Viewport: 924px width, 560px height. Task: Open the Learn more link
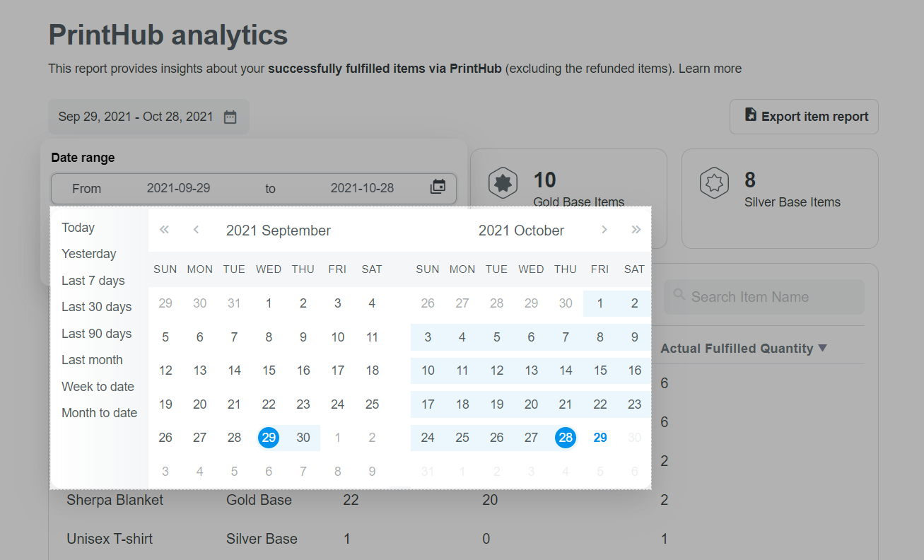pyautogui.click(x=710, y=69)
